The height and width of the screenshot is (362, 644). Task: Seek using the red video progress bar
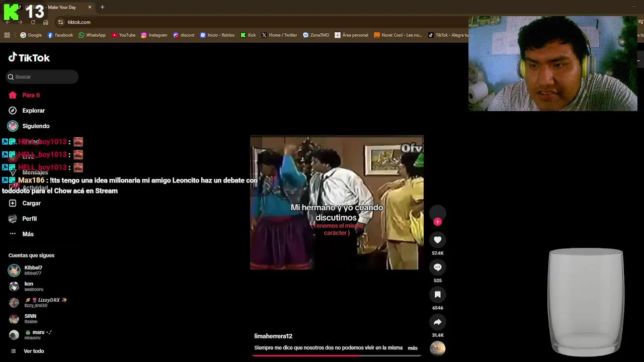[336, 355]
